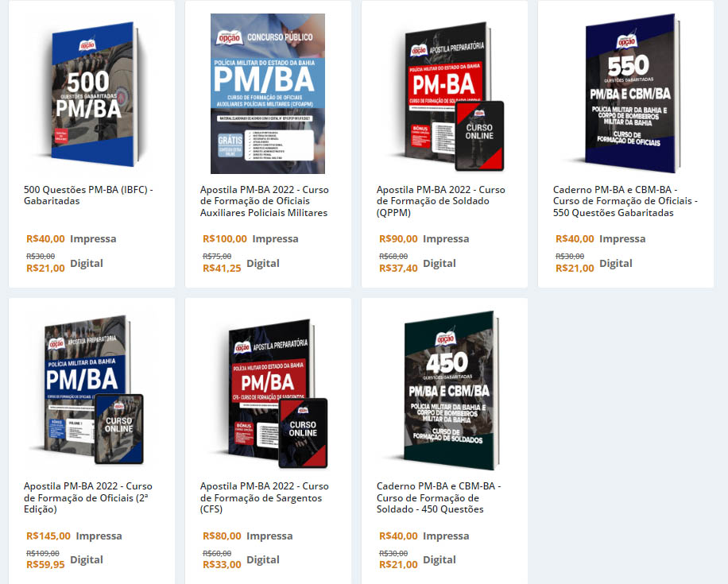Open the Oficiais Auxiliares Policiais Militares cover image
The image size is (728, 584).
point(268,94)
